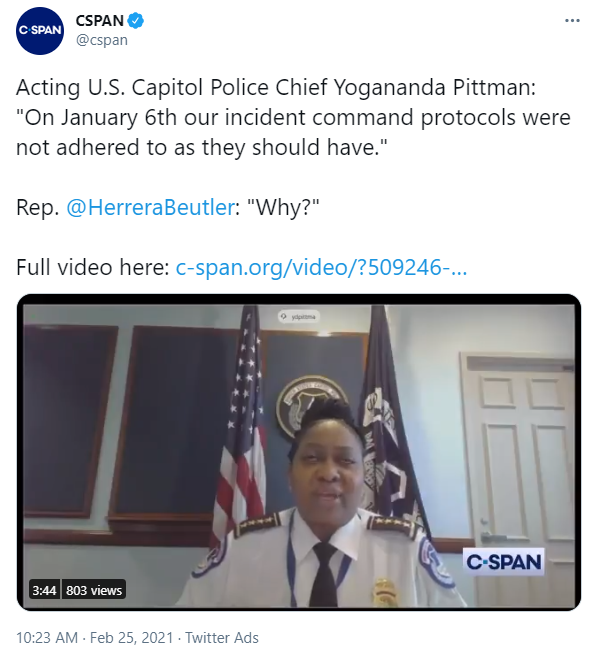Click the ydpittma participant label in video

(298, 316)
